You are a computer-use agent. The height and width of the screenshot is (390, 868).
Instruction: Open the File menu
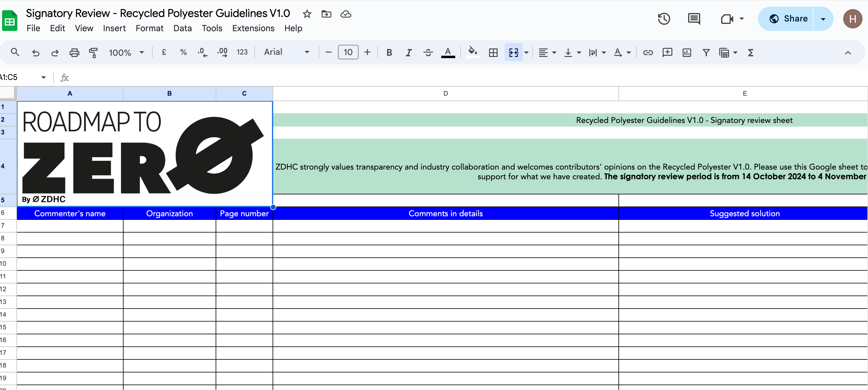tap(33, 28)
